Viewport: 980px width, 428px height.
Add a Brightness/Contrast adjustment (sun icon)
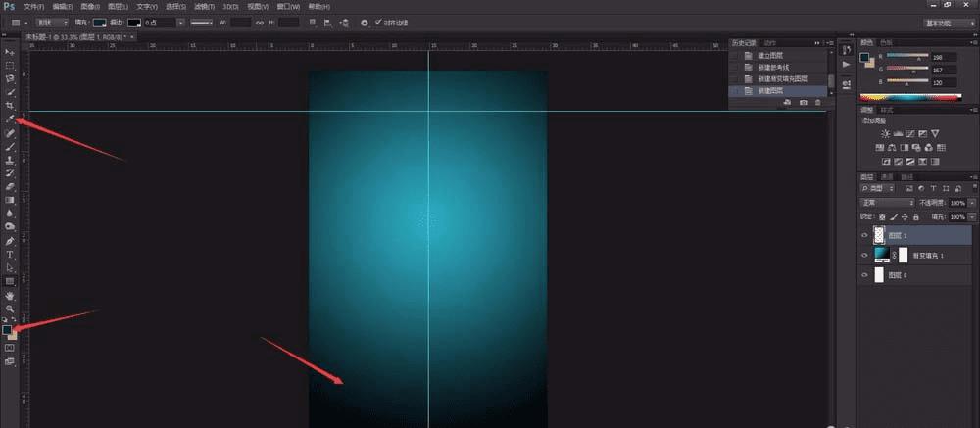(885, 134)
